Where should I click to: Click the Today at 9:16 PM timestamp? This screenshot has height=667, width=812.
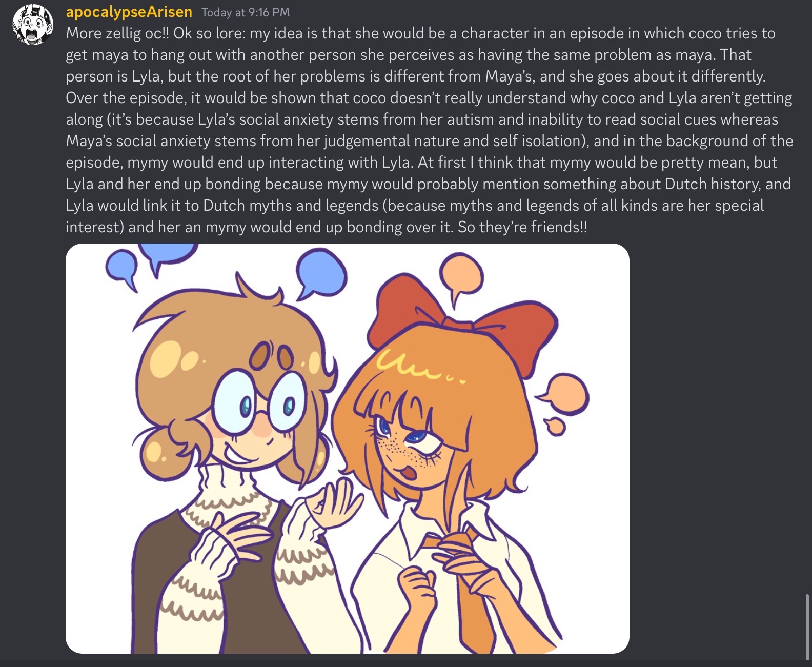click(x=246, y=12)
